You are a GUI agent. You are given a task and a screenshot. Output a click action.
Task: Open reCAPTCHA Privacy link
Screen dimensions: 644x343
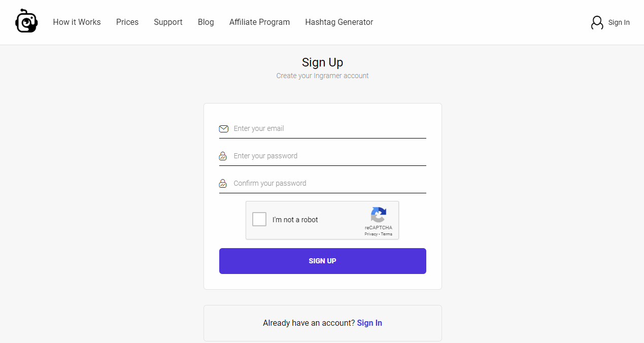tap(370, 234)
